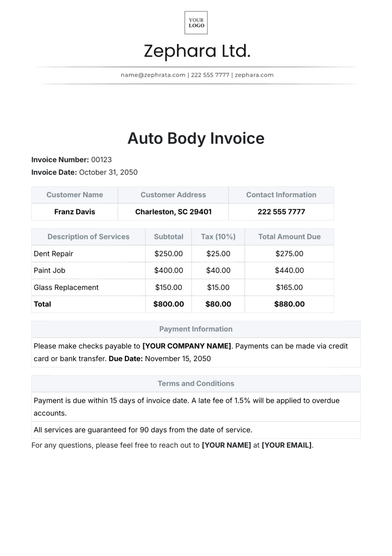Select the $275.00 amount cell
This screenshot has width=392, height=556.
pyautogui.click(x=289, y=254)
